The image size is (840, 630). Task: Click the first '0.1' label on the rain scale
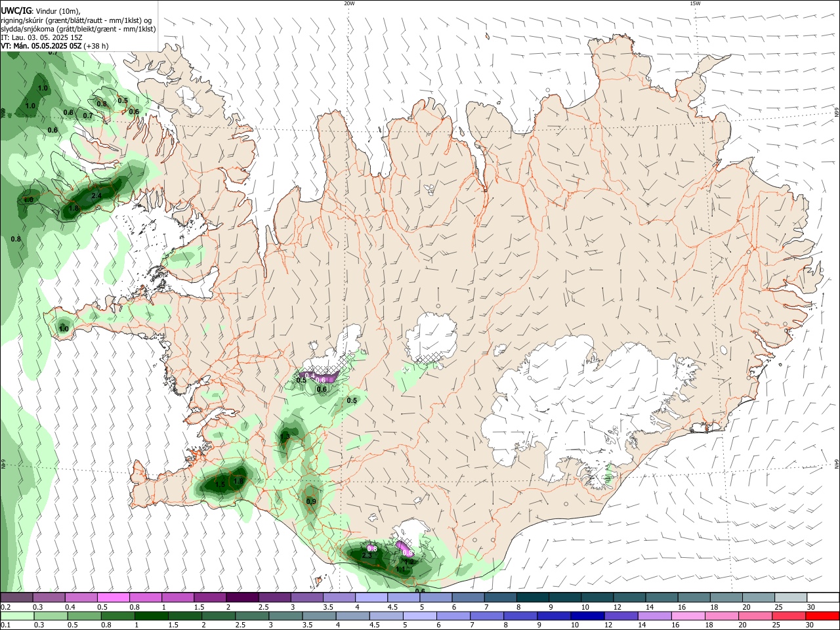tap(5, 625)
